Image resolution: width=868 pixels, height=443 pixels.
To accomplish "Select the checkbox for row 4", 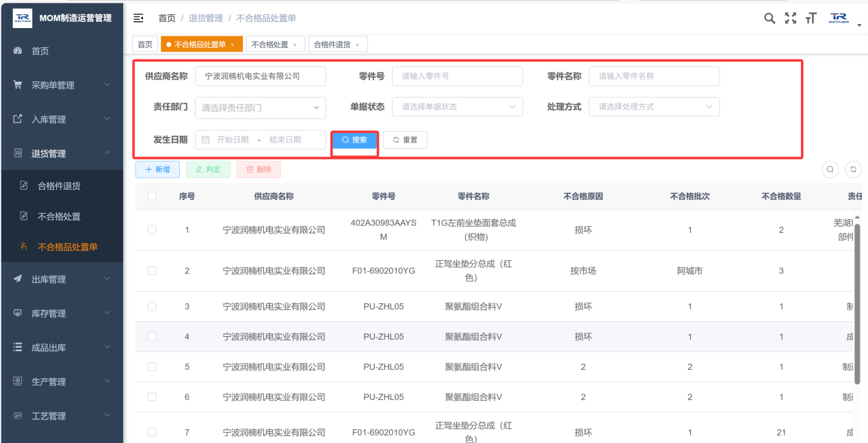I will [152, 337].
